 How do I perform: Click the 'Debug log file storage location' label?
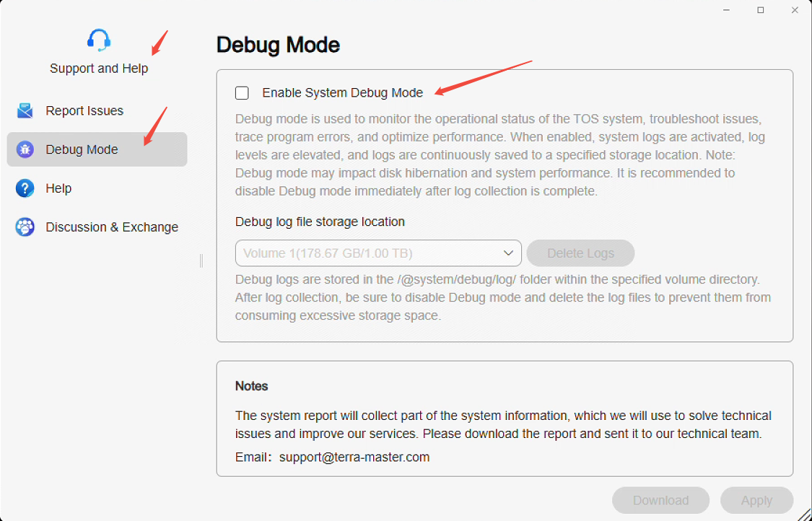pyautogui.click(x=320, y=222)
